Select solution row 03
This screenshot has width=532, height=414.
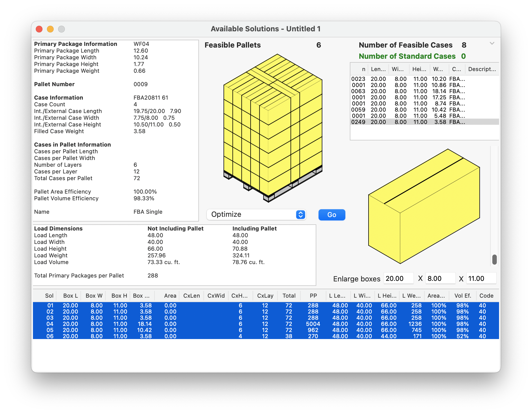click(266, 318)
